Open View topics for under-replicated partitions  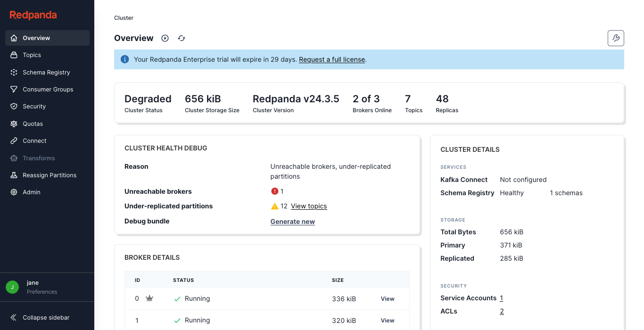click(x=308, y=206)
